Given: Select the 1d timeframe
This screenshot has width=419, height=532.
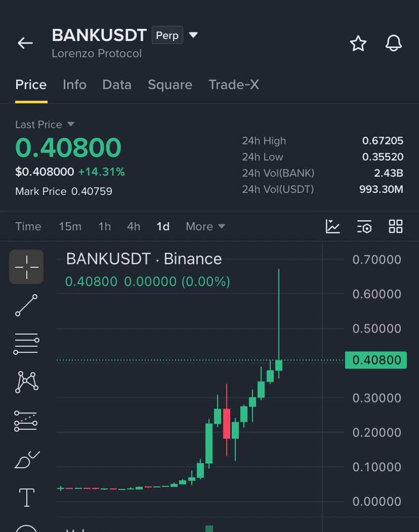Looking at the screenshot, I should (163, 226).
